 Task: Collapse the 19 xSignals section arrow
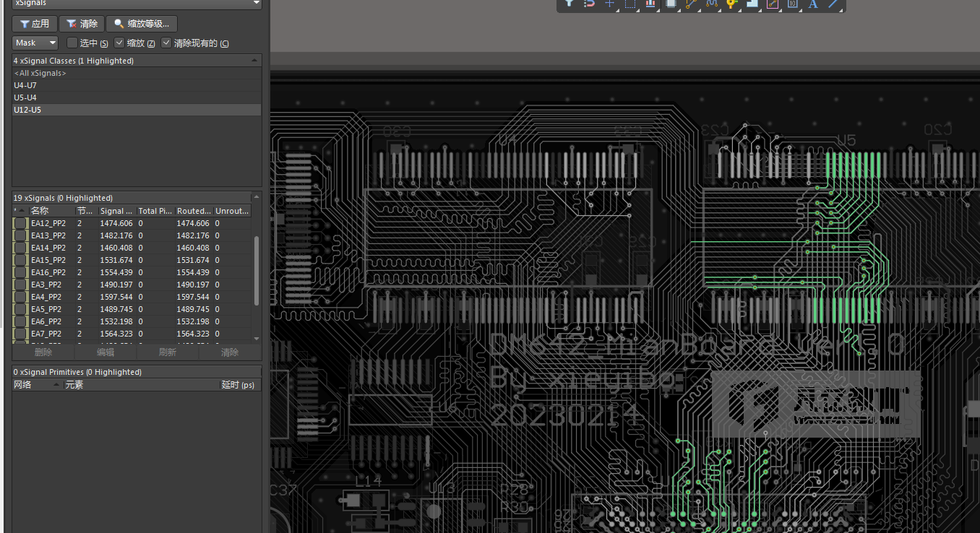point(256,197)
